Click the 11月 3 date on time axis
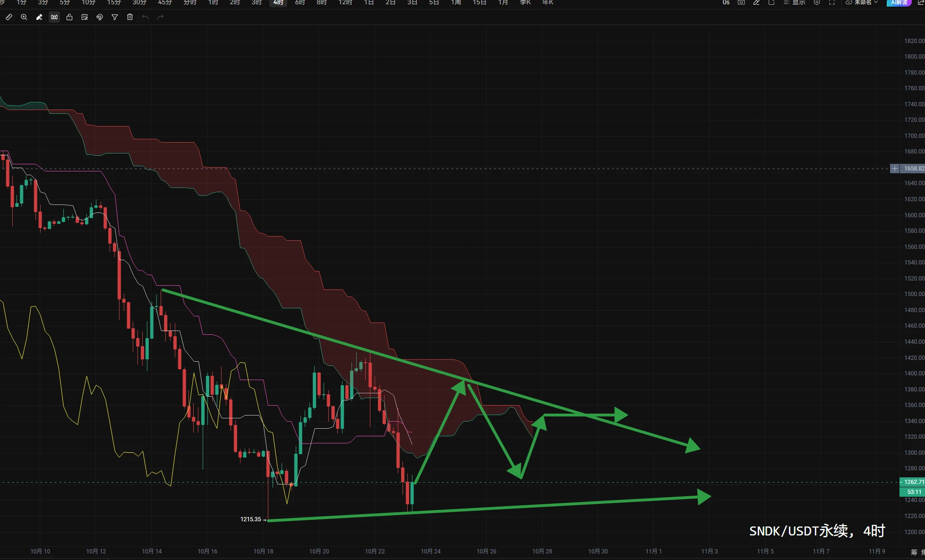This screenshot has height=560, width=925. tap(710, 551)
